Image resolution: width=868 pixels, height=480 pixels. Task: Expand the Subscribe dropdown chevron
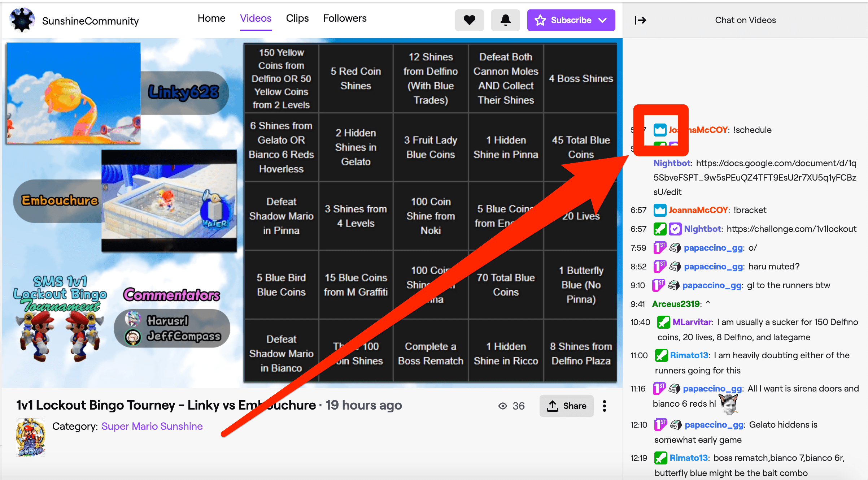(x=602, y=20)
